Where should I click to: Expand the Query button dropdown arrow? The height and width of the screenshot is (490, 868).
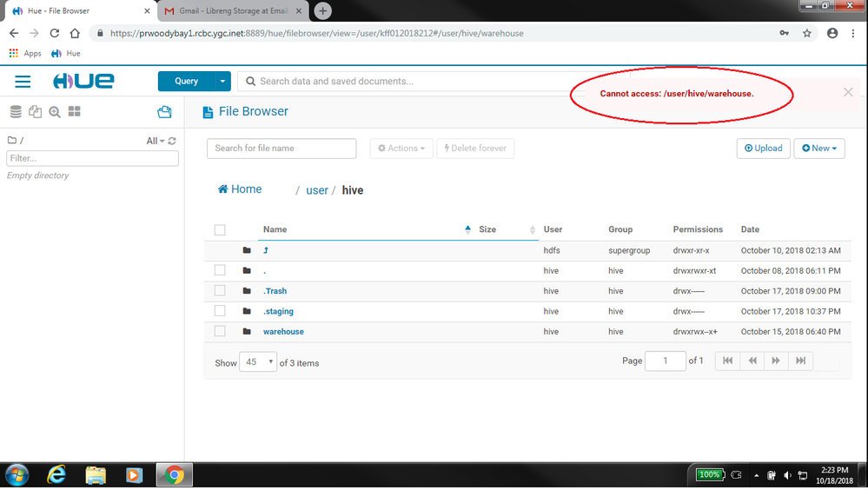pos(222,82)
